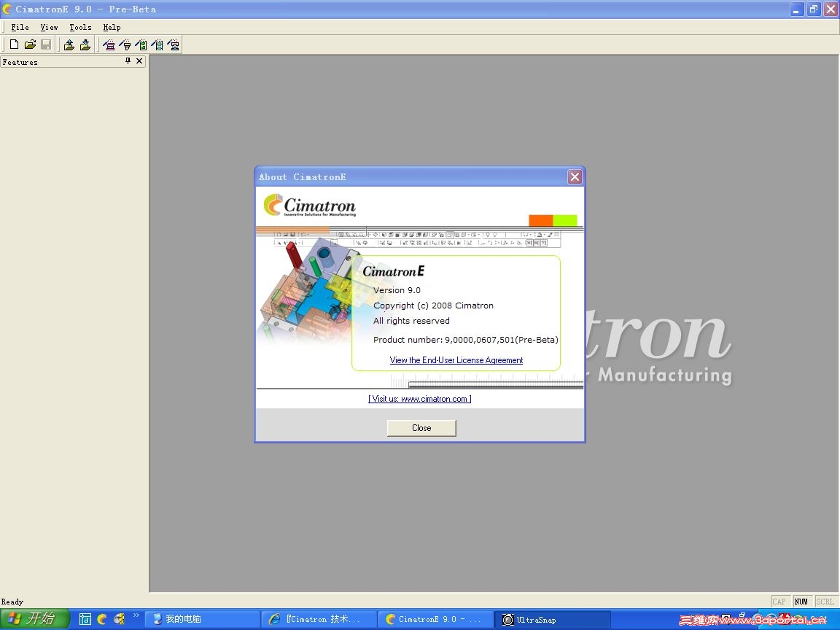This screenshot has height=630, width=840.
Task: Launch the teal die wizard icon
Action: (173, 45)
